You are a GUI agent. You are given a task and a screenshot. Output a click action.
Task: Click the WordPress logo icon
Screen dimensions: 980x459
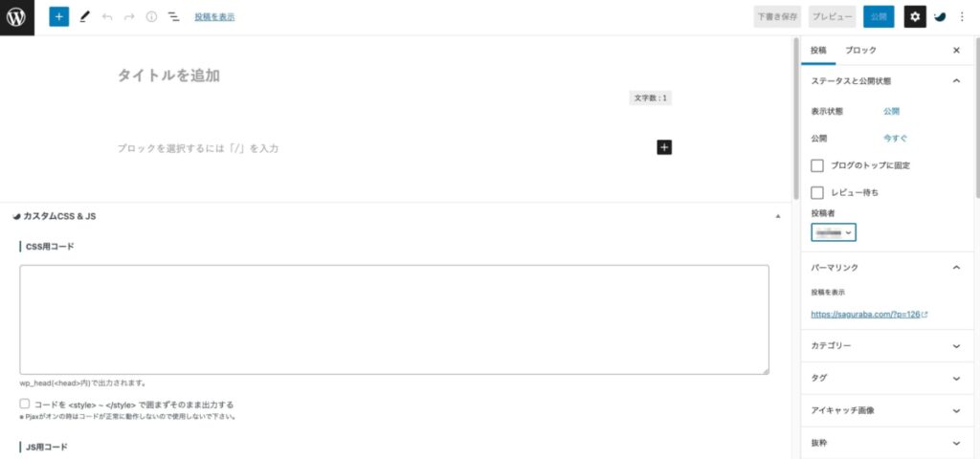tap(17, 17)
